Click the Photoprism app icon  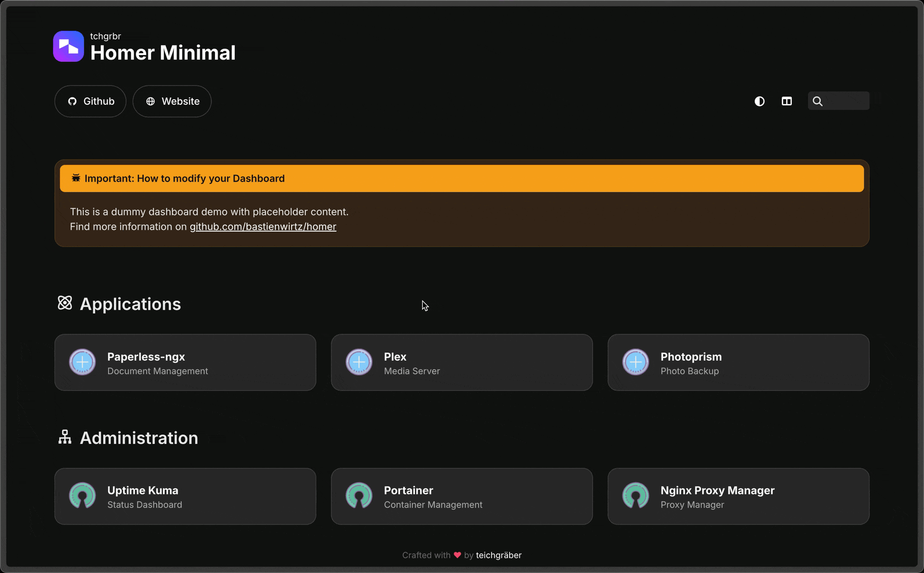click(x=635, y=362)
